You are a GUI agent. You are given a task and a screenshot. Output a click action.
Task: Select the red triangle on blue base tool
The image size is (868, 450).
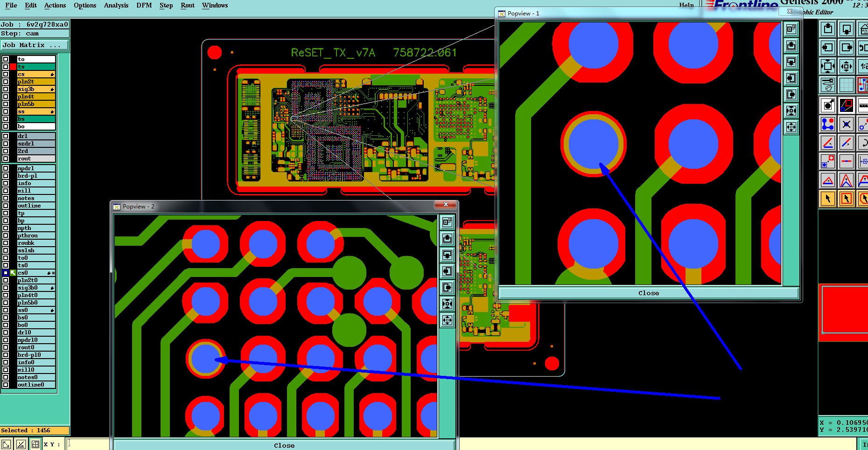828,180
